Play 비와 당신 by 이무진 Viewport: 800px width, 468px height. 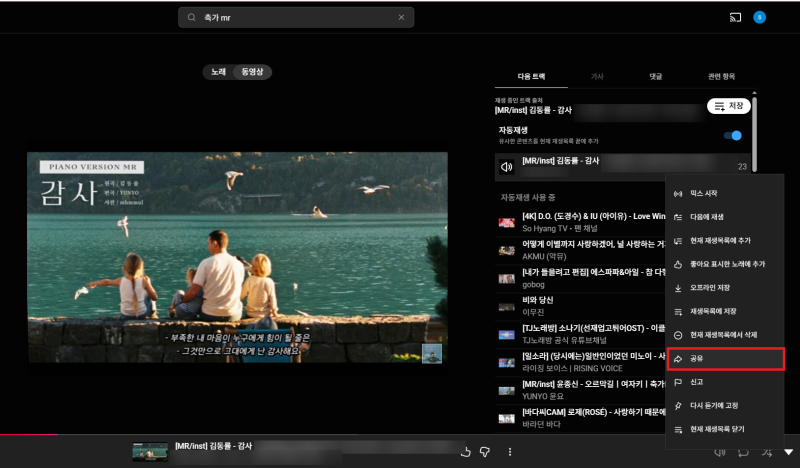pyautogui.click(x=581, y=306)
